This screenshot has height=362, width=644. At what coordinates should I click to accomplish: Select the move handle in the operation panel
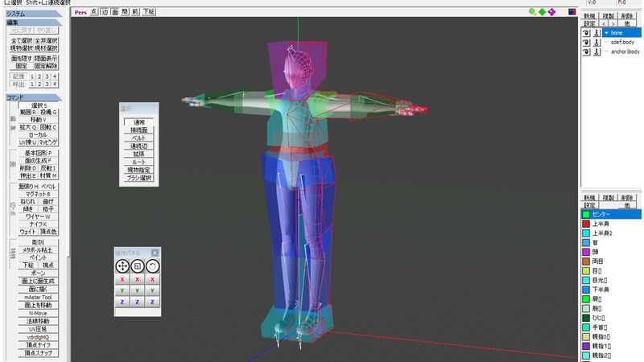122,266
